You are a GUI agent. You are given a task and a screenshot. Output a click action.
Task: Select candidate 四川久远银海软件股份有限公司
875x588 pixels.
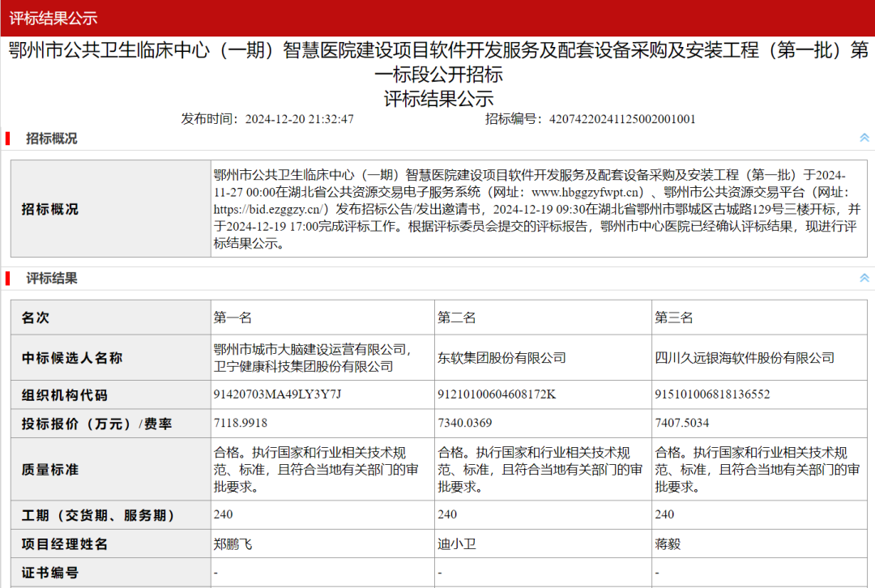pyautogui.click(x=745, y=358)
